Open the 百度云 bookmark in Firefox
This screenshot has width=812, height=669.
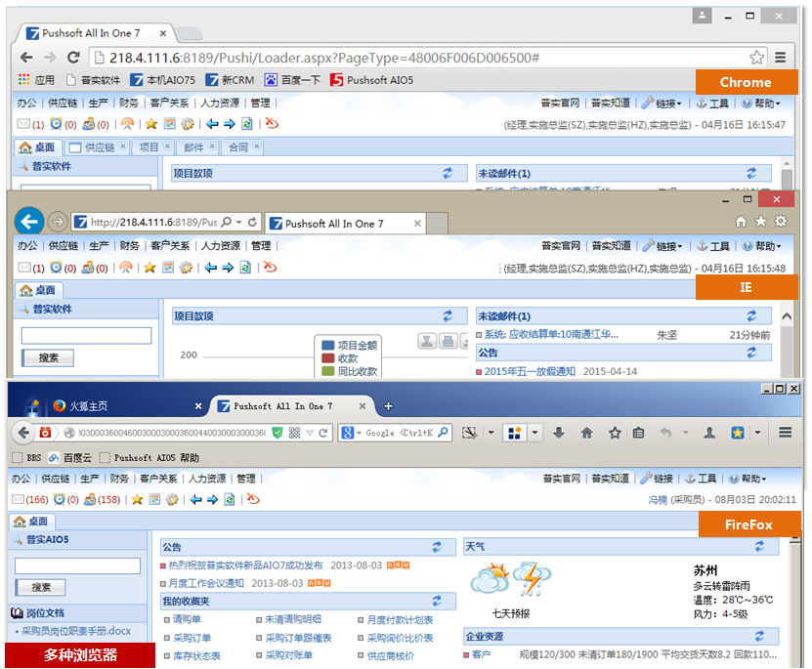click(x=69, y=458)
